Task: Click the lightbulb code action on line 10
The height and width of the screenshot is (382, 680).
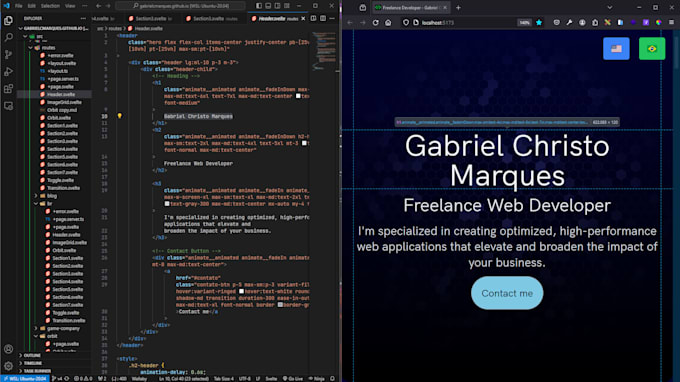Action: (120, 116)
